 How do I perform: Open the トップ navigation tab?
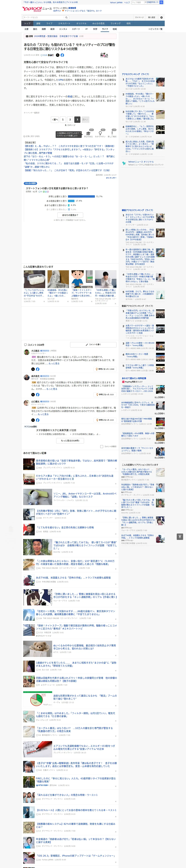click(27, 23)
